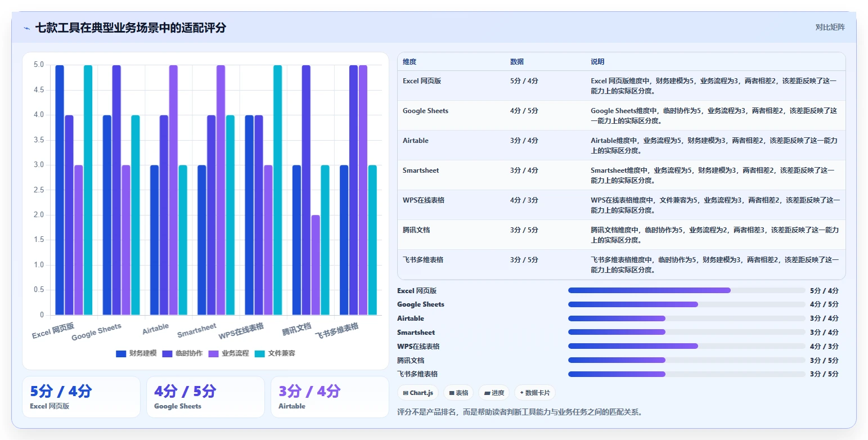
Task: Click the Smartsheet x-axis label under the chart
Action: [197, 331]
